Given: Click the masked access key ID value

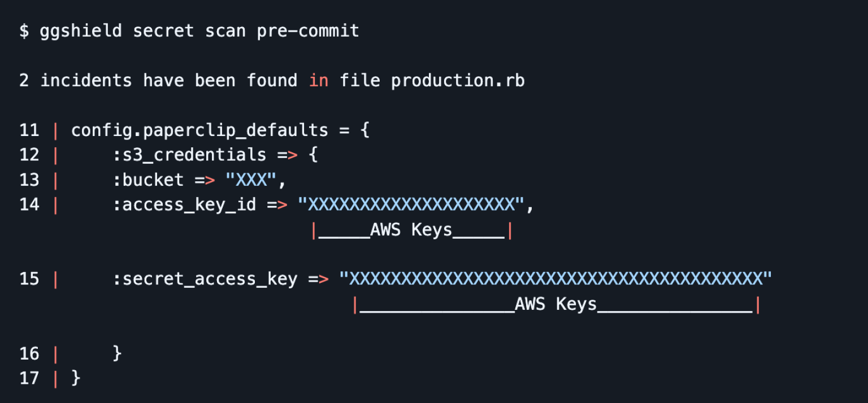Looking at the screenshot, I should coord(411,204).
